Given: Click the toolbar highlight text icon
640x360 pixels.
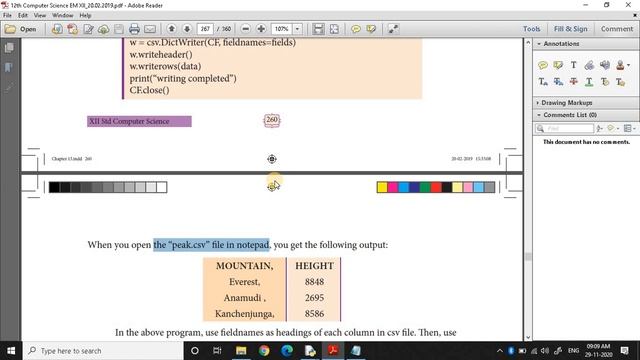Looking at the screenshot, I should (x=371, y=29).
